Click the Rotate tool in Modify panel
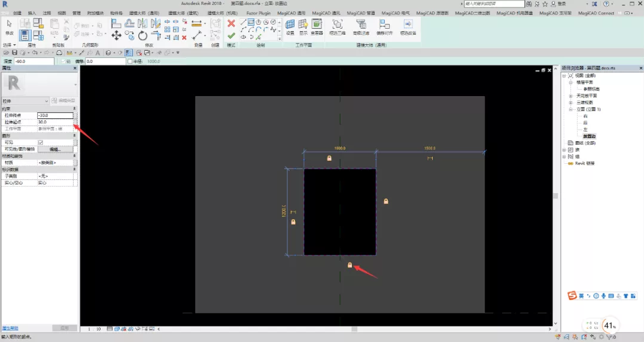The image size is (644, 342). pyautogui.click(x=142, y=36)
